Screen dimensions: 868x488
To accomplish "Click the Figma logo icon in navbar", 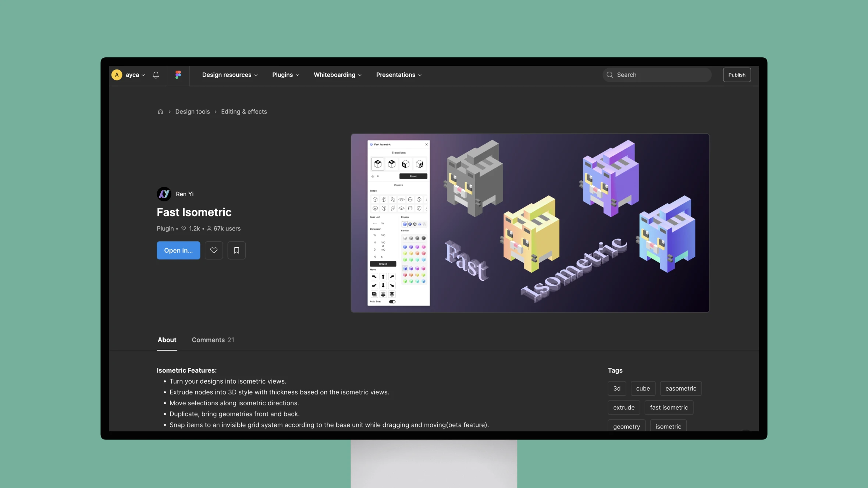I will pos(178,75).
